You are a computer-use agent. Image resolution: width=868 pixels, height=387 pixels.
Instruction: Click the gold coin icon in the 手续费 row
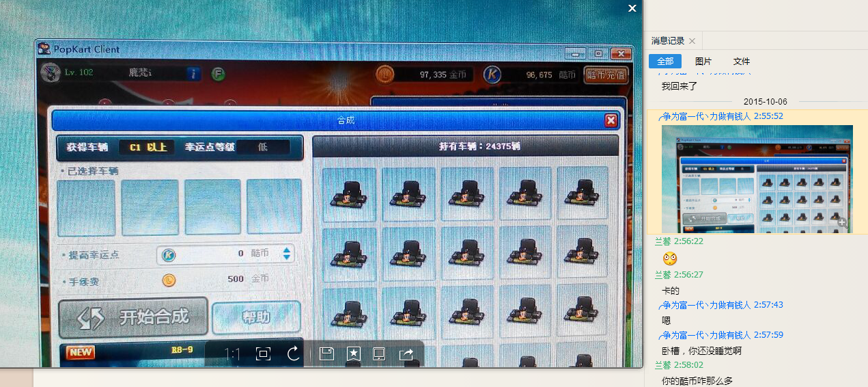(x=168, y=280)
